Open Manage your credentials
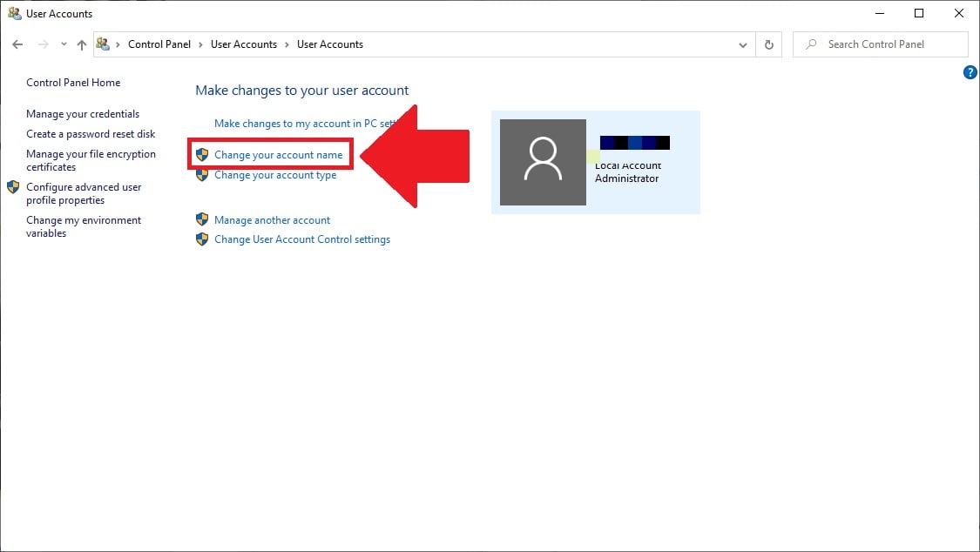The width and height of the screenshot is (980, 552). point(83,114)
